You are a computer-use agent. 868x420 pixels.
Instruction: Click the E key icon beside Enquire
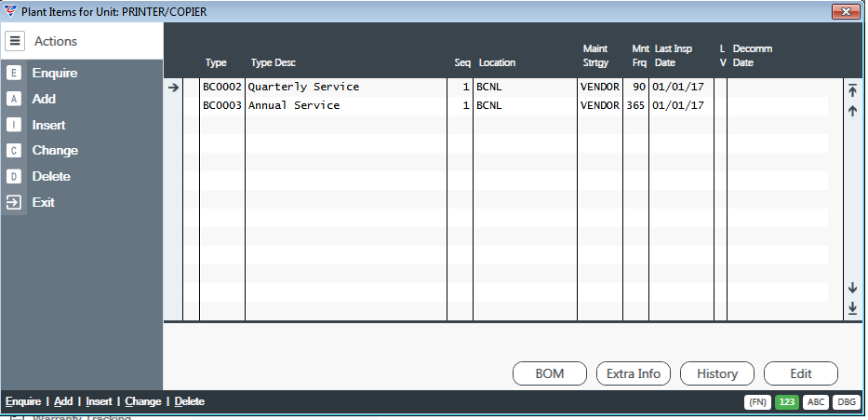coord(14,74)
